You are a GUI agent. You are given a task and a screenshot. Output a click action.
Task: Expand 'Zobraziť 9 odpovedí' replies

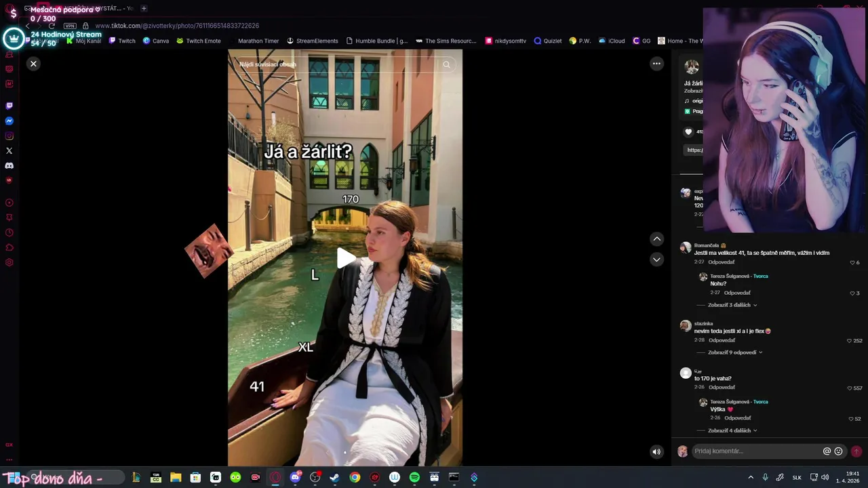point(735,352)
